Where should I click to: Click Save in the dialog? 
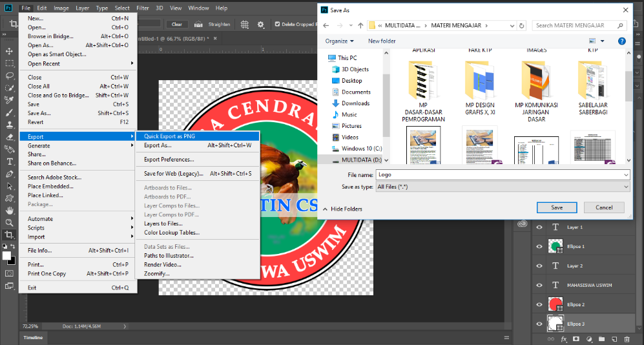click(557, 207)
